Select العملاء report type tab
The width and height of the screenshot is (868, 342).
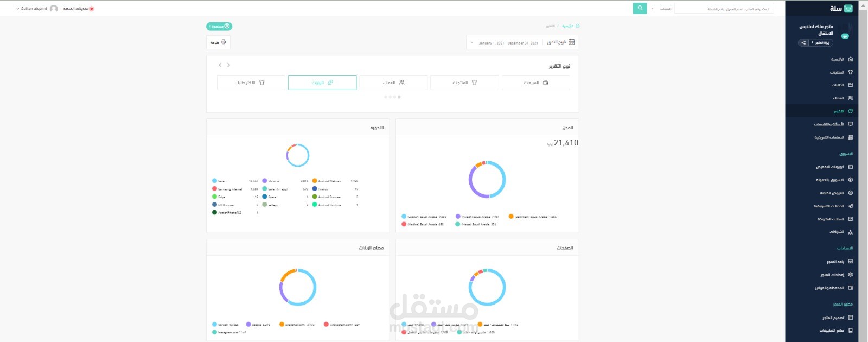[x=393, y=83]
